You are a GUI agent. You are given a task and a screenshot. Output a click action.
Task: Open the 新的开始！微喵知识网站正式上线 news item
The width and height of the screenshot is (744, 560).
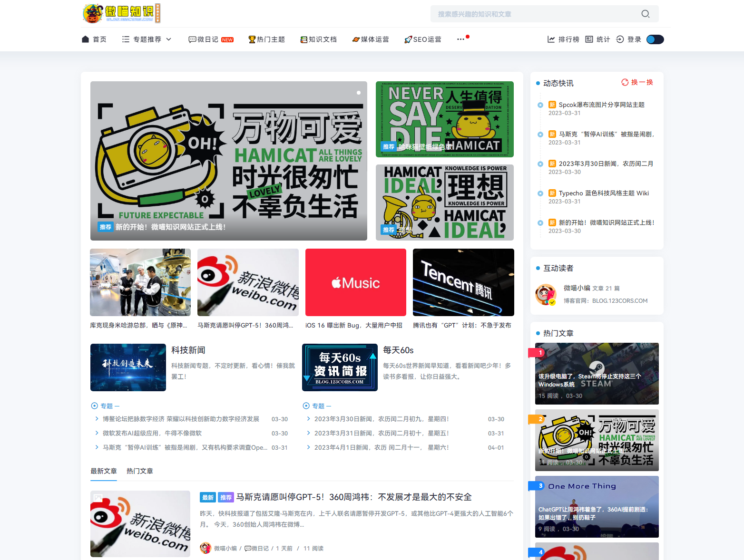[x=607, y=222]
